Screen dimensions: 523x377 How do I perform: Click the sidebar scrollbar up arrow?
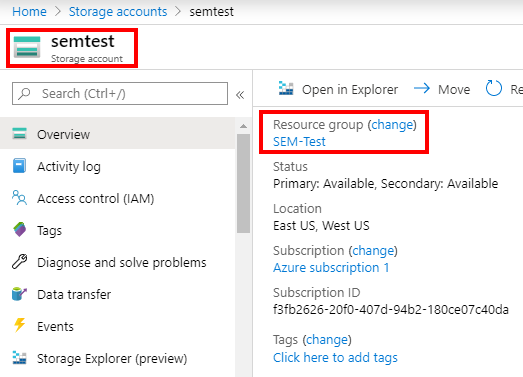click(x=243, y=126)
